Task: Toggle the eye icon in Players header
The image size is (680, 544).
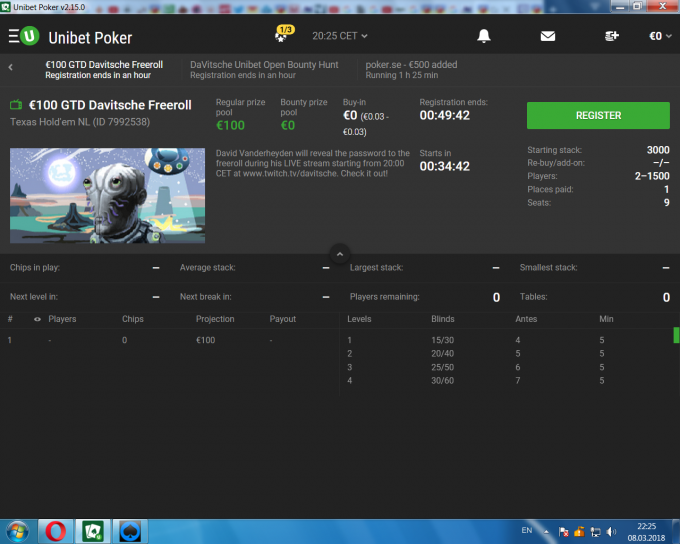Action: [37, 319]
